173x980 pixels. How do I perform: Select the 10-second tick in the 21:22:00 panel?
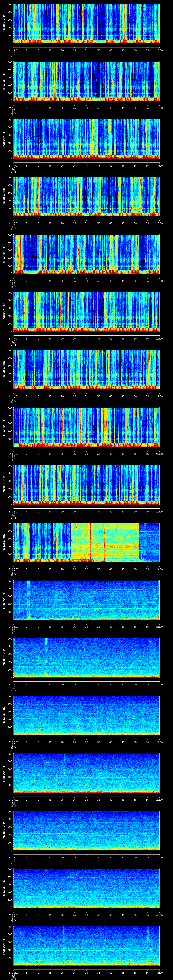point(38,511)
